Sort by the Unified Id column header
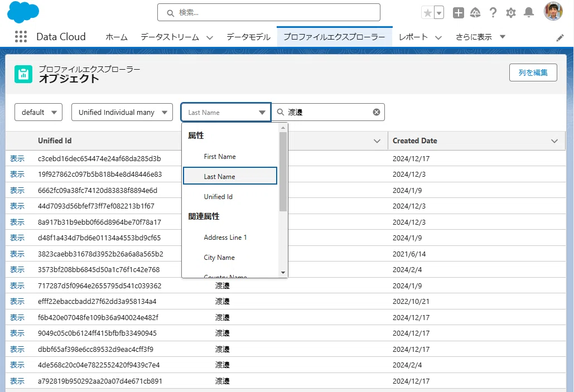This screenshot has height=392, width=574. tap(55, 141)
